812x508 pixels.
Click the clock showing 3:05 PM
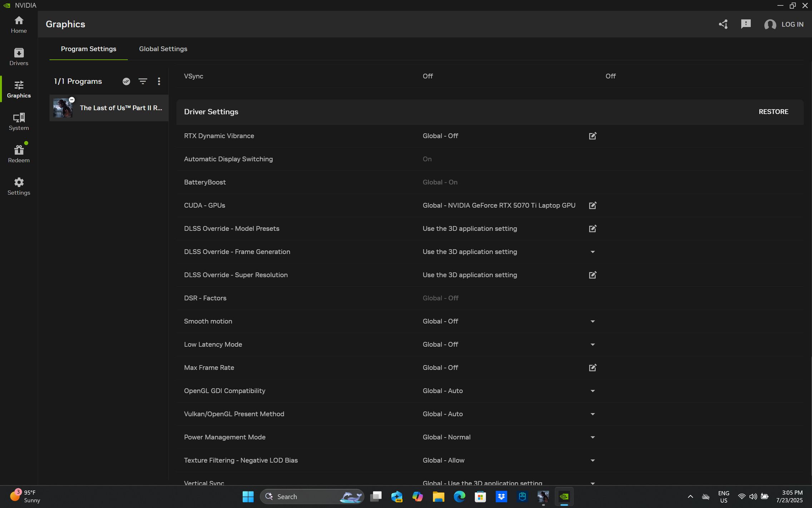(789, 497)
